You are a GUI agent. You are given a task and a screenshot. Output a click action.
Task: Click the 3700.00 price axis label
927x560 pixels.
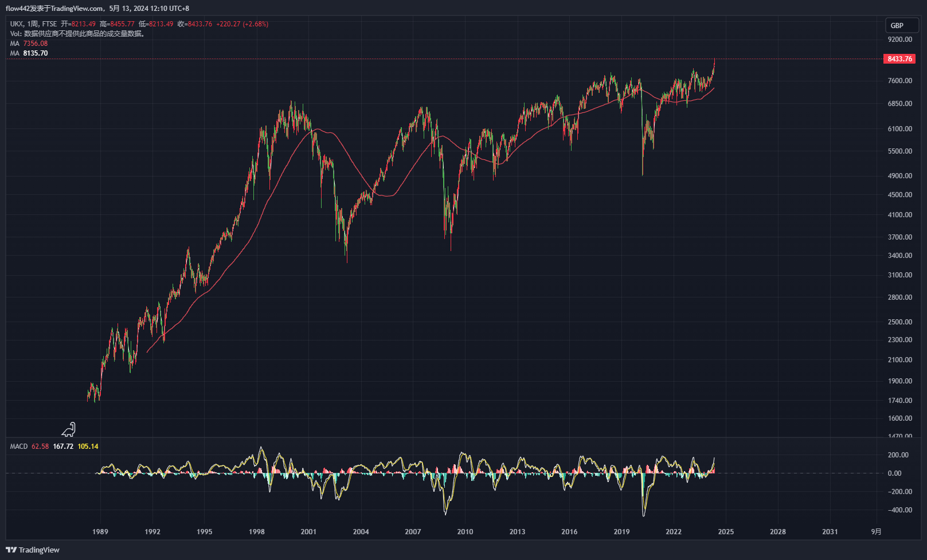[899, 237]
